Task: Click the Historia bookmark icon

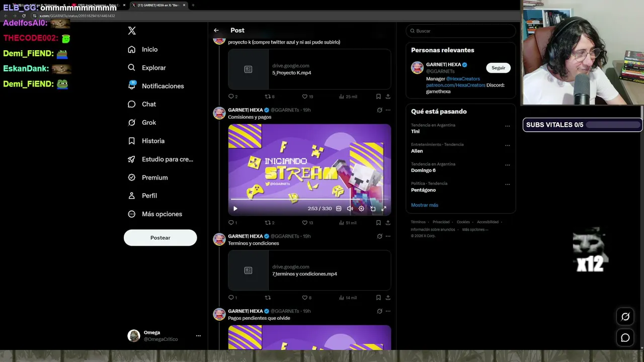Action: [x=132, y=141]
